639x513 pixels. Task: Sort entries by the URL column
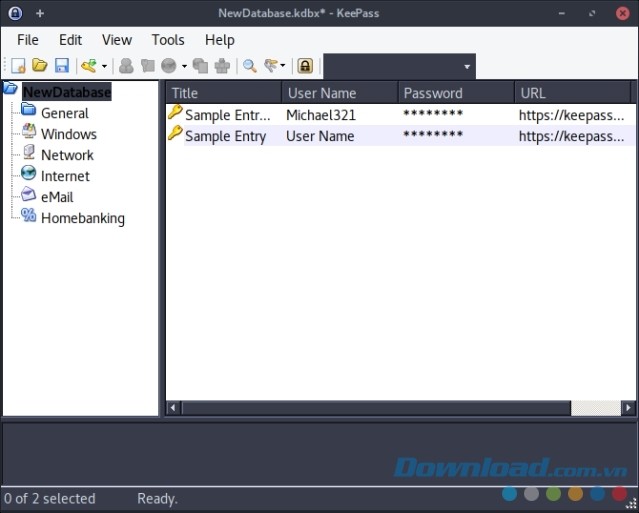(572, 93)
